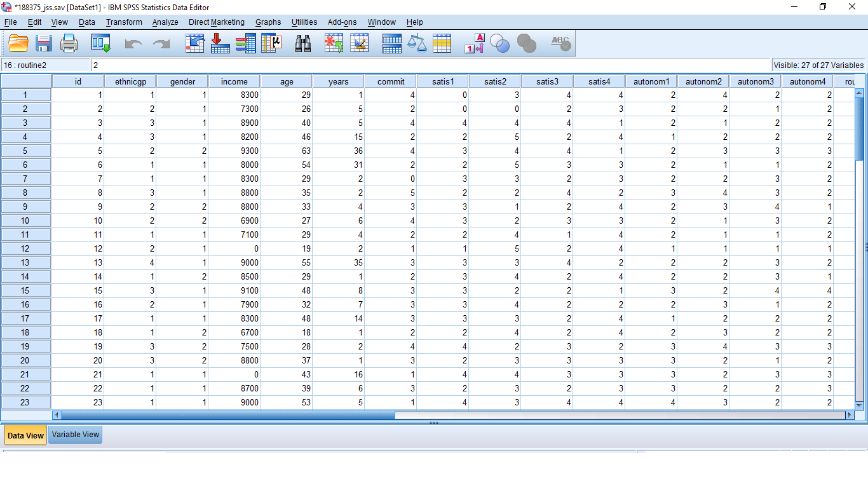
Task: Open the Data menu
Action: click(x=87, y=22)
